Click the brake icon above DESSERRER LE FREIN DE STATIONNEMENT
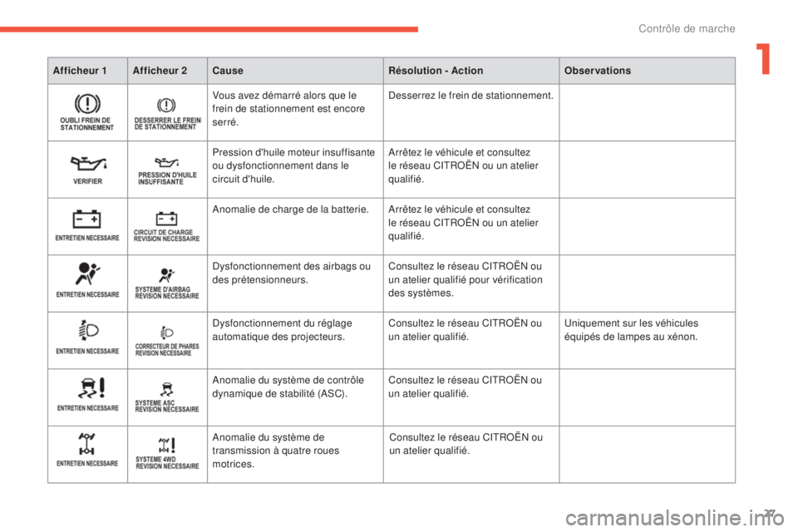 coord(166,106)
